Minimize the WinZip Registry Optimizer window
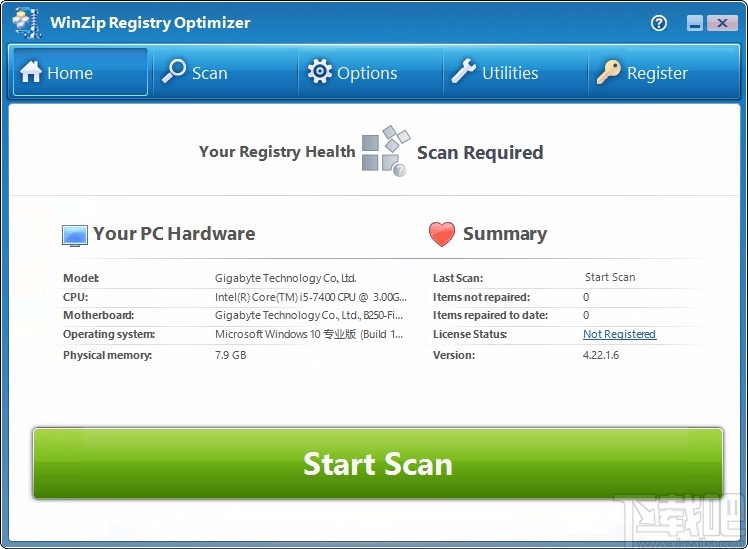 pyautogui.click(x=695, y=23)
